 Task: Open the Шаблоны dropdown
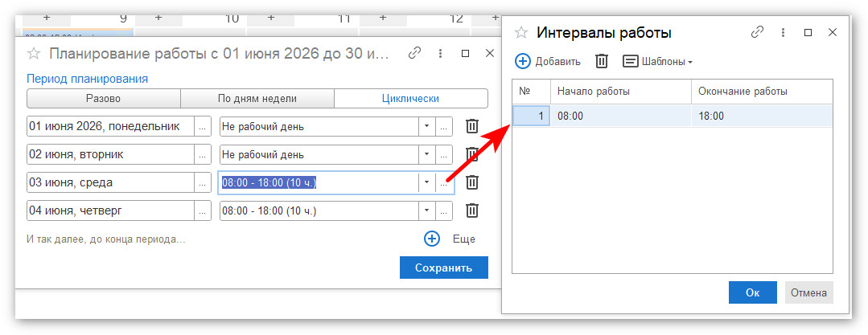coord(658,61)
